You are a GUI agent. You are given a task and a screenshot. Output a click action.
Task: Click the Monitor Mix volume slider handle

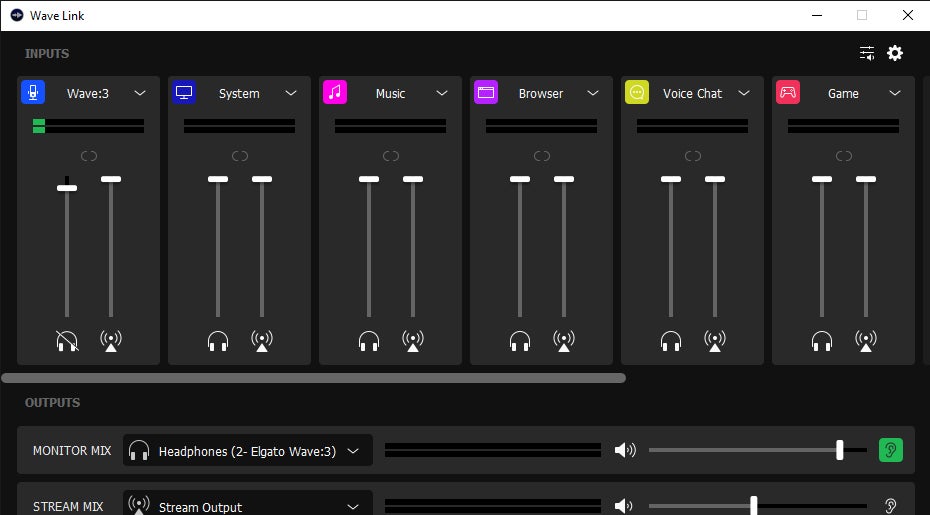coord(839,450)
